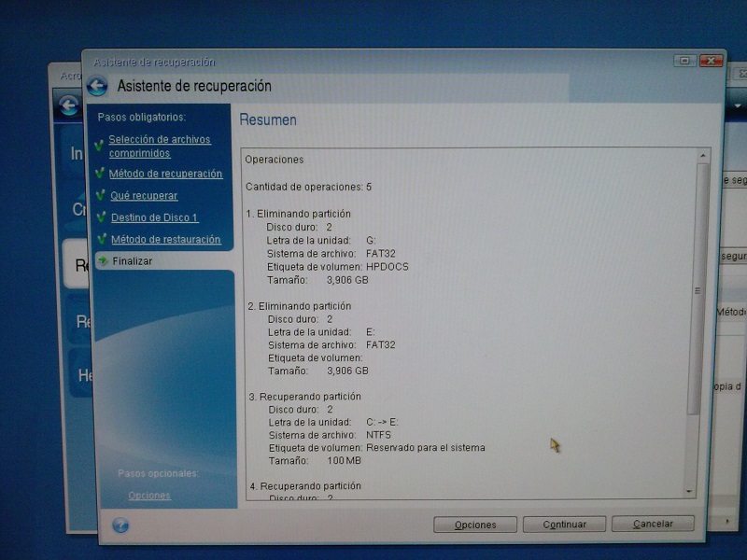Cancel the wizard with the Cancelar button
The height and width of the screenshot is (560, 747).
(653, 525)
